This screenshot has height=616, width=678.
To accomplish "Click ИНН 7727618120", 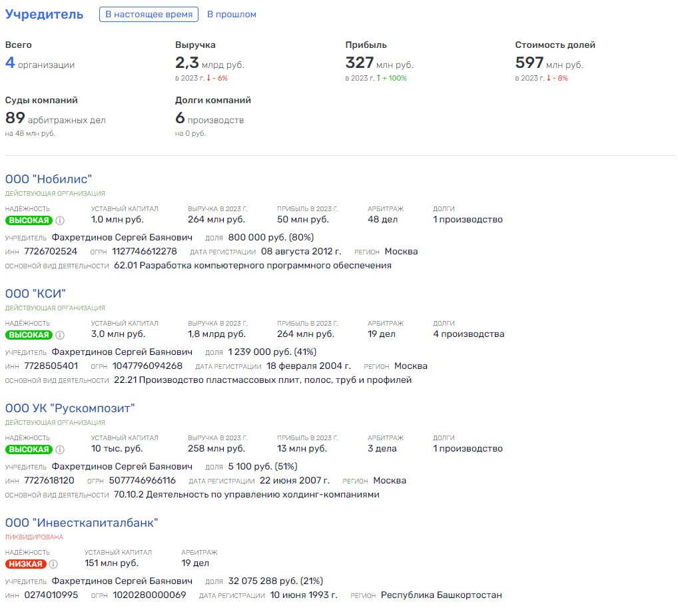I will tap(49, 480).
